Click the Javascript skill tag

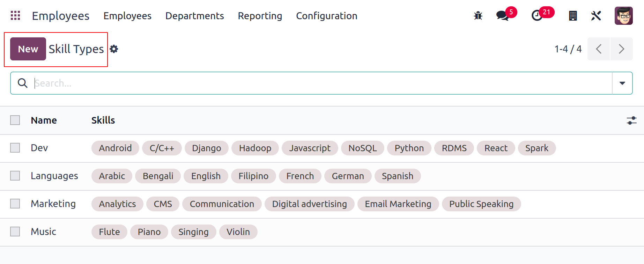point(310,148)
